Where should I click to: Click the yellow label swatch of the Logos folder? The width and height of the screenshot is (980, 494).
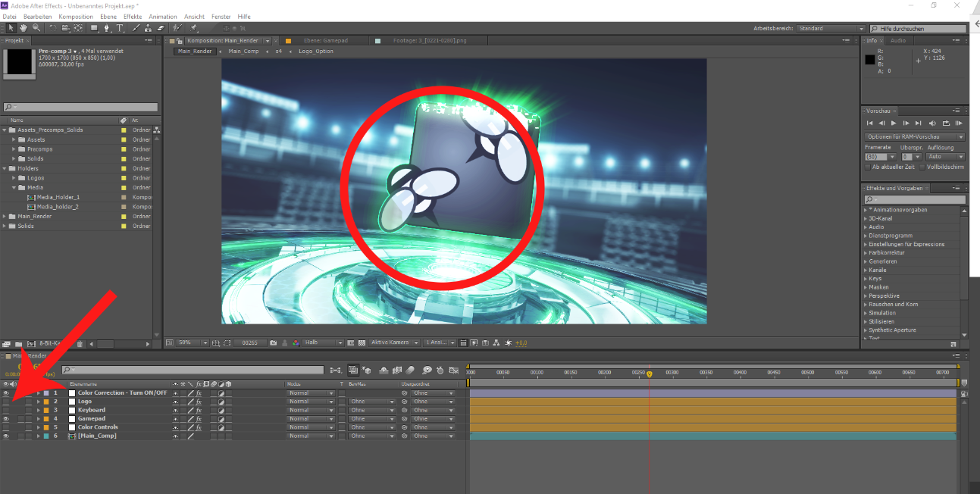(x=124, y=178)
